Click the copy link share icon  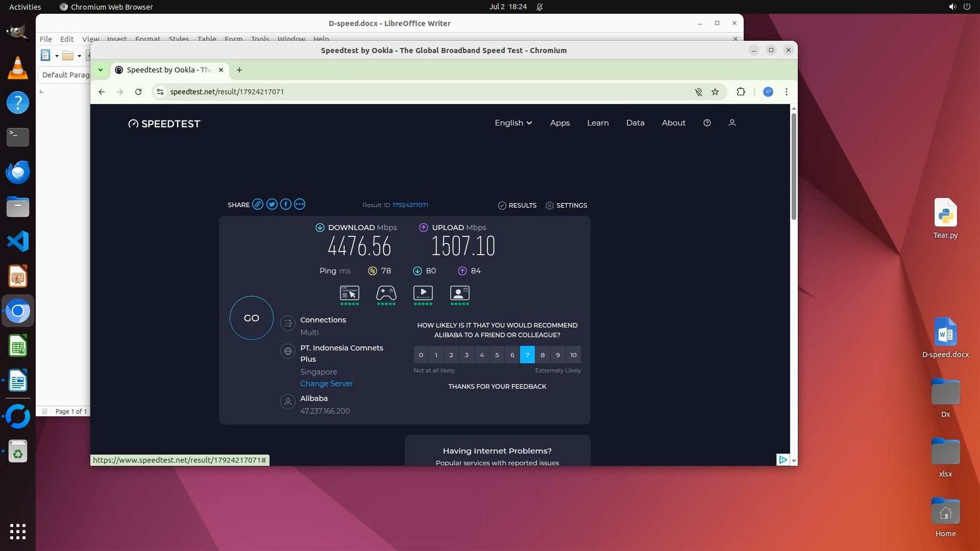(258, 205)
